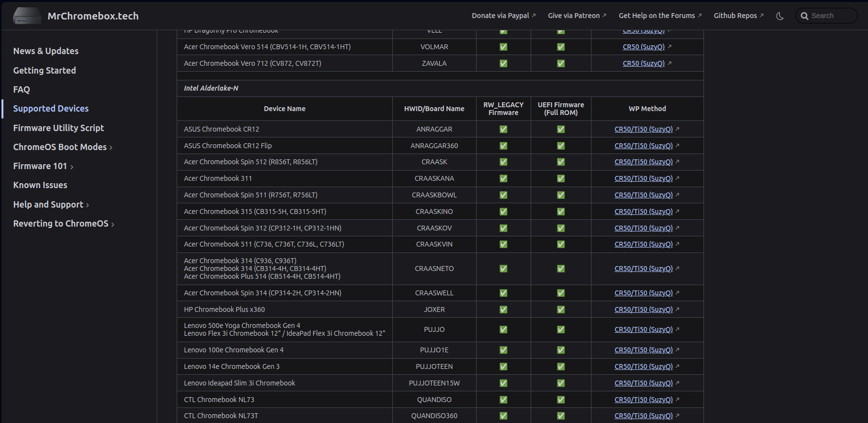Open CR50/Ti50 link for ANRAGGAR360 row
868x423 pixels.
(x=644, y=146)
